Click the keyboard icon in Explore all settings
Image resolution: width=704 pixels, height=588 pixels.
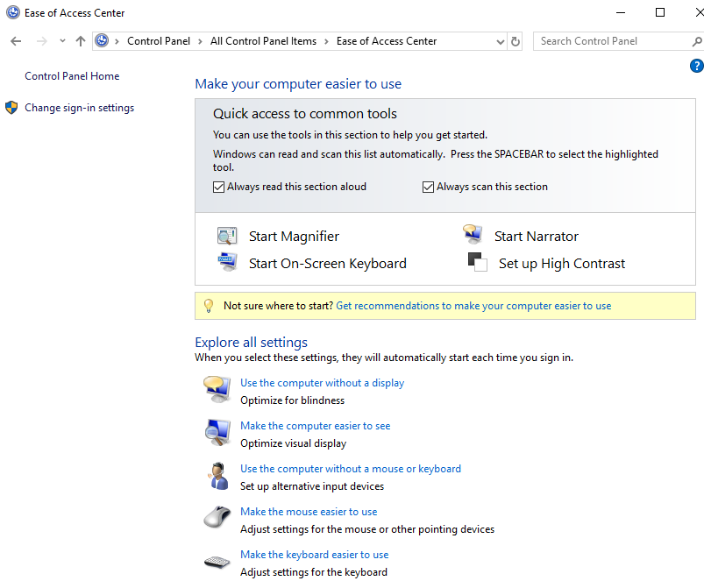[x=217, y=562]
